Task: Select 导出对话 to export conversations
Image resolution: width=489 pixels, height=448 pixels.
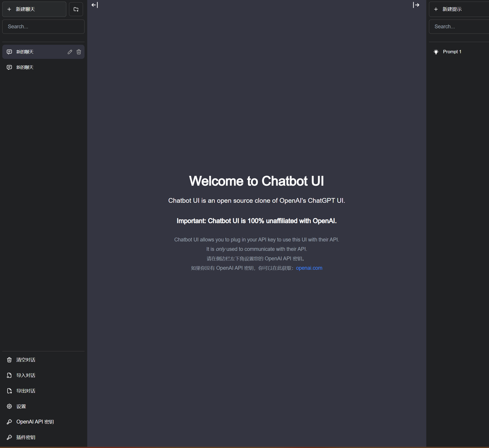Action: [x=25, y=391]
